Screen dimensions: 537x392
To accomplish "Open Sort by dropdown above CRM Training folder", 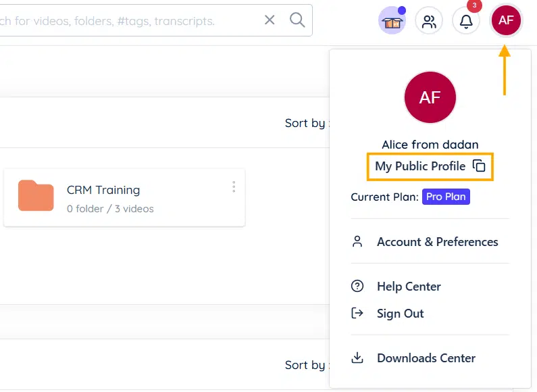I will pyautogui.click(x=307, y=123).
